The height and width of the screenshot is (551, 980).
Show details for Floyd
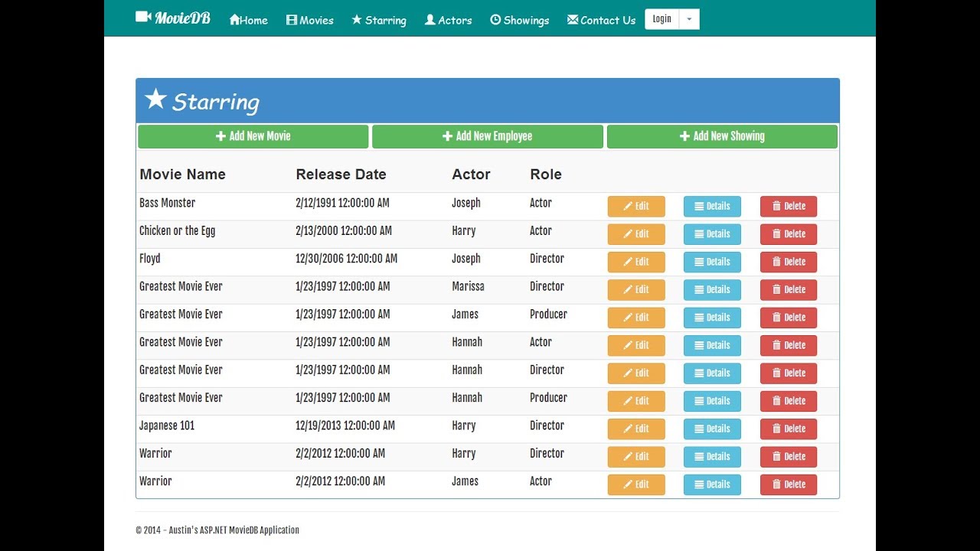(712, 262)
